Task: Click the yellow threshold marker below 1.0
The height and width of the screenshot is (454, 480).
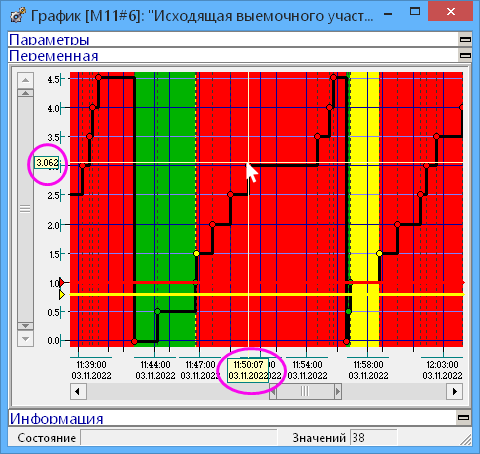Action: (62, 295)
